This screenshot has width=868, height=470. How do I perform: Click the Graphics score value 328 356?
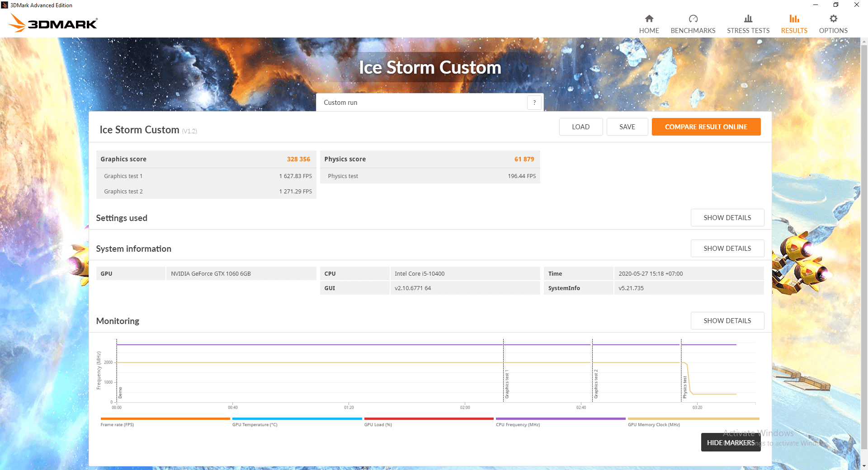[x=298, y=159]
